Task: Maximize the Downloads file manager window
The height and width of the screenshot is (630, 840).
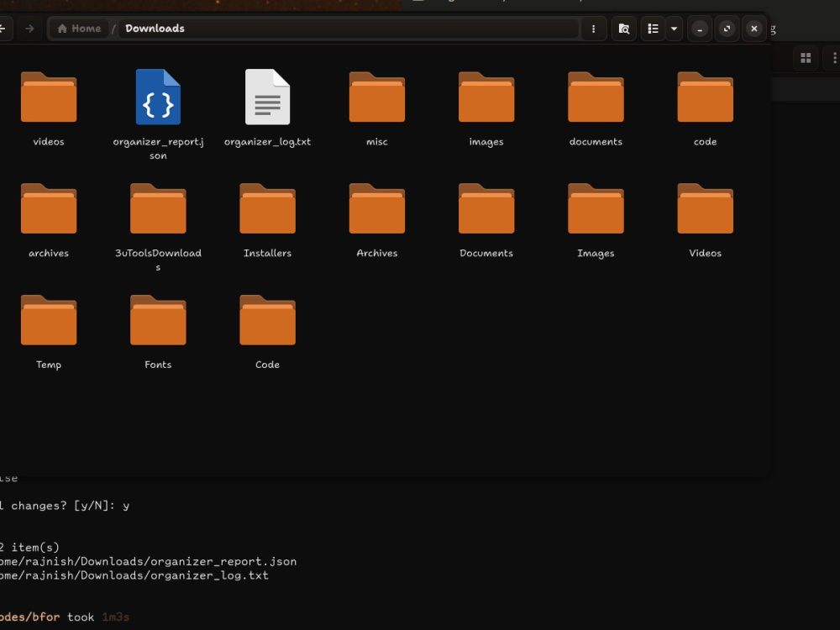Action: [x=727, y=29]
